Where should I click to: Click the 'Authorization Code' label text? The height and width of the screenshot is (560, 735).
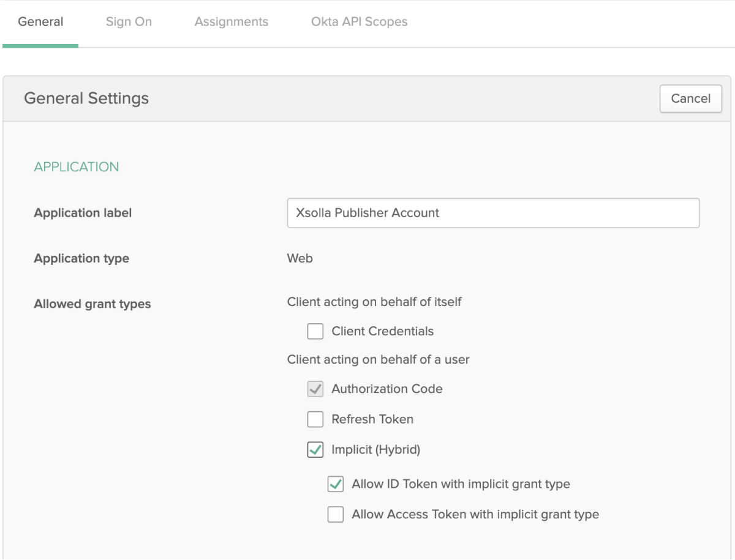(x=386, y=389)
